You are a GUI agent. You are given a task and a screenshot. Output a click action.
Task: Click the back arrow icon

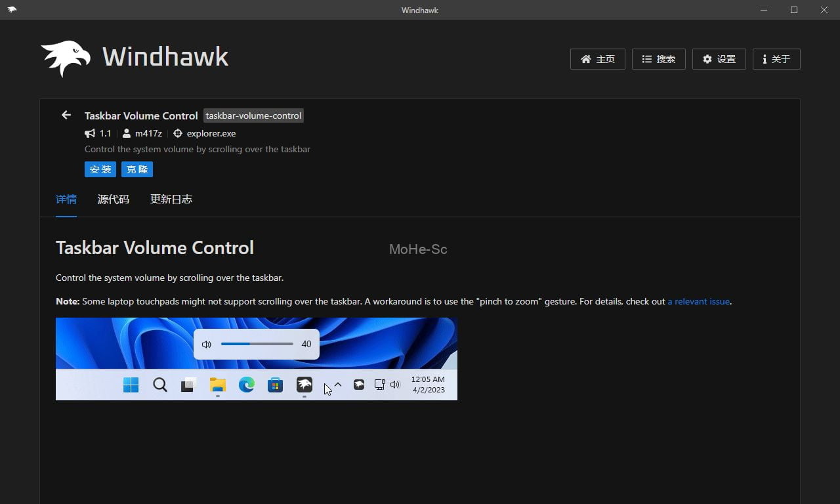(66, 115)
